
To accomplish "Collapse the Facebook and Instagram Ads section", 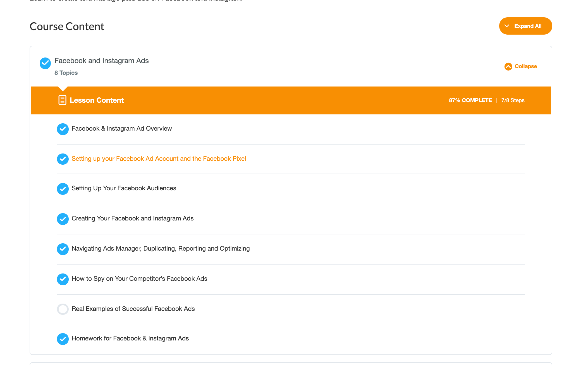I will 521,66.
